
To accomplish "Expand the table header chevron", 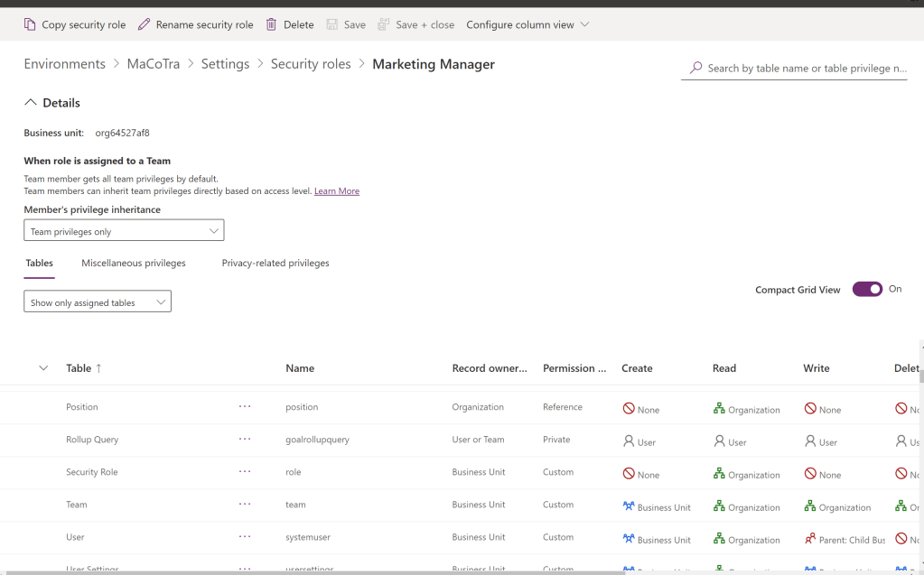I will [x=43, y=368].
